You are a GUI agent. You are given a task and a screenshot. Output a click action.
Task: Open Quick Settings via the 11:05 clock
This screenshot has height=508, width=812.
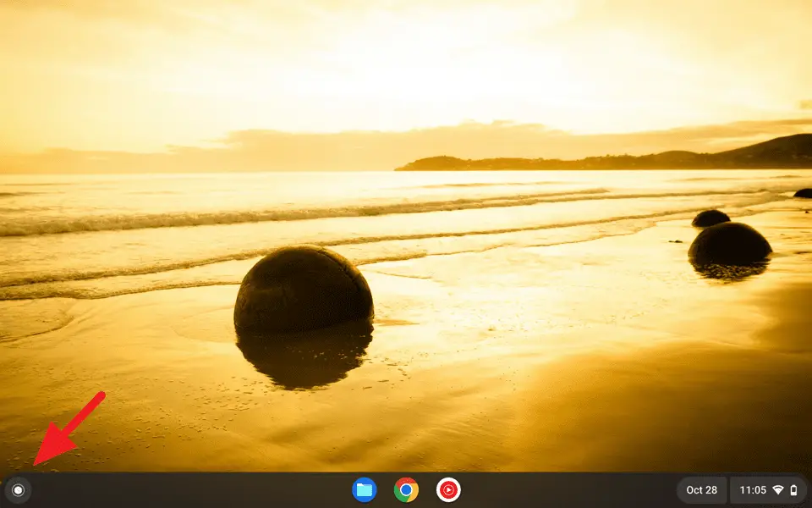[753, 490]
